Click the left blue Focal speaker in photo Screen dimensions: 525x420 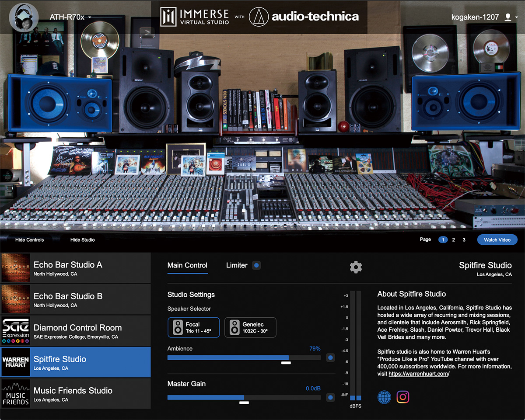[x=60, y=103]
